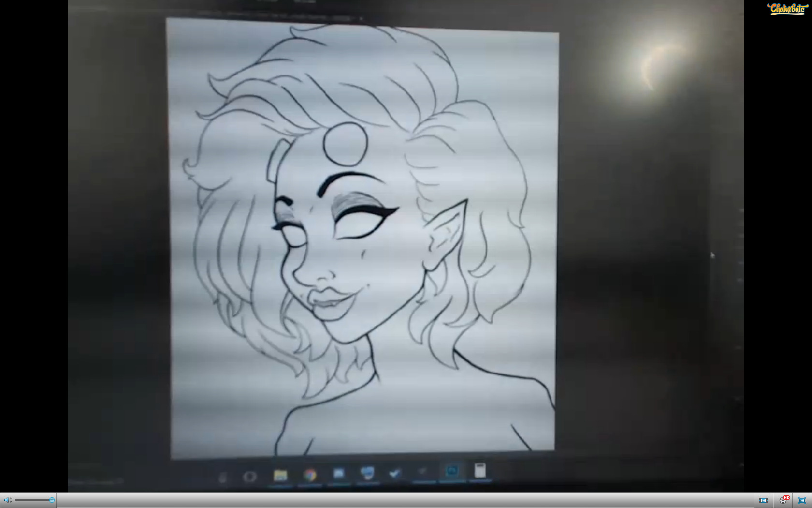Click the middle of the volume track
Screen dimensions: 812x508
click(x=33, y=500)
